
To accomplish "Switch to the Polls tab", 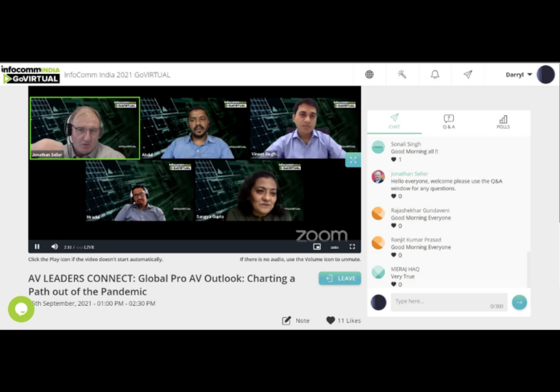I will click(503, 122).
